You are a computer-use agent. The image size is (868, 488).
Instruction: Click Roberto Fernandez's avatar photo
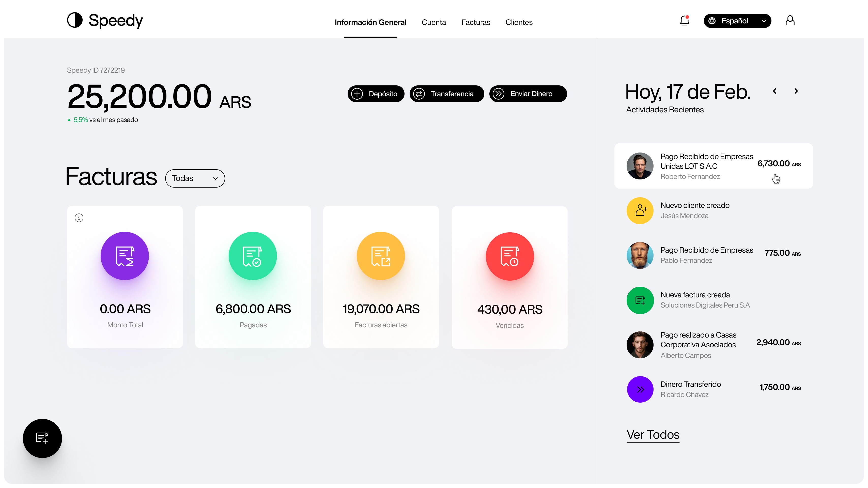click(x=640, y=166)
